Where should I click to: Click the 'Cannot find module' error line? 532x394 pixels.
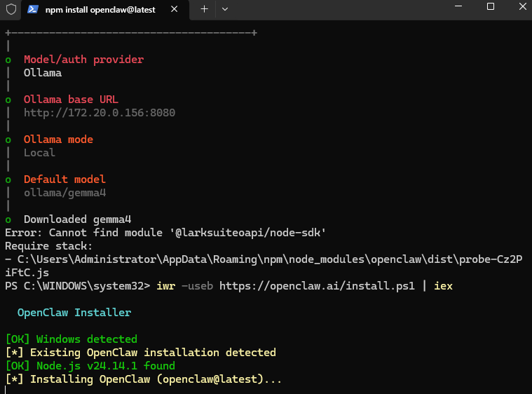[x=165, y=233]
